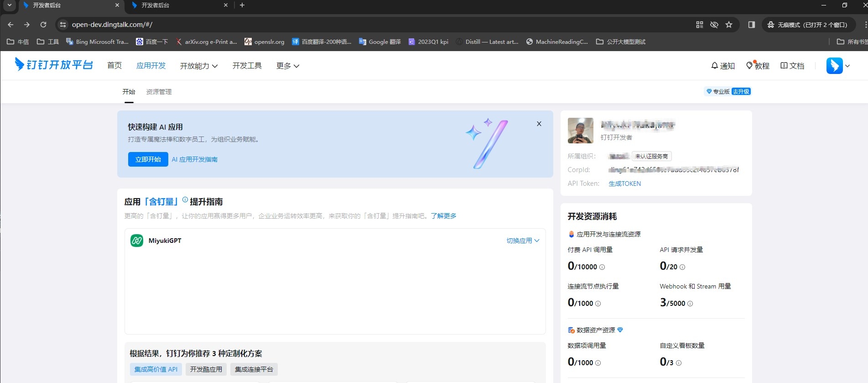
Task: Reload the page with browser refresh
Action: (x=43, y=25)
